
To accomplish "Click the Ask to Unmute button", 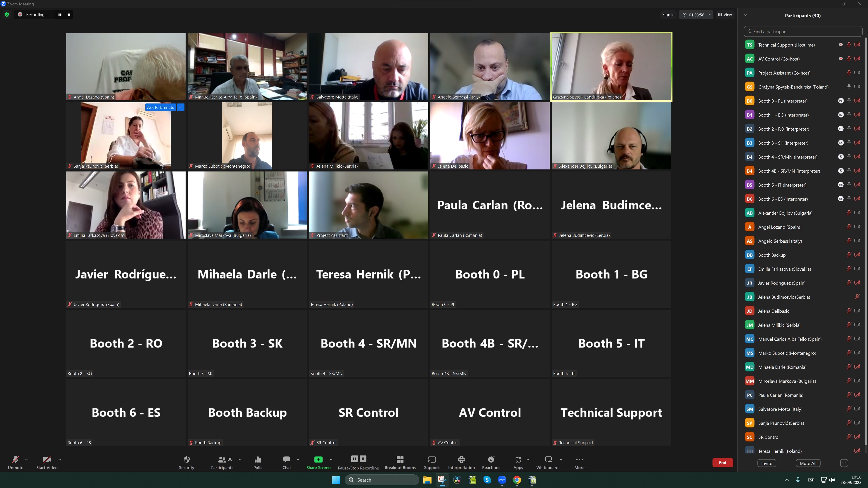I will tap(160, 107).
